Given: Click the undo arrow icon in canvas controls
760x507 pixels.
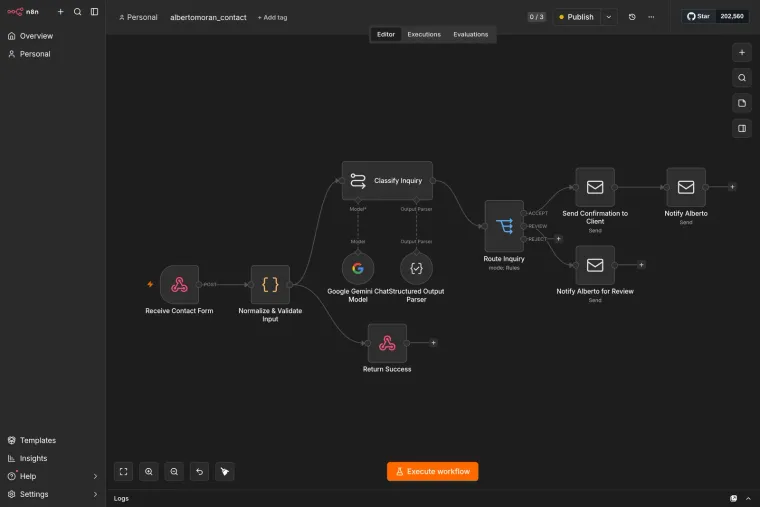Looking at the screenshot, I should 199,472.
